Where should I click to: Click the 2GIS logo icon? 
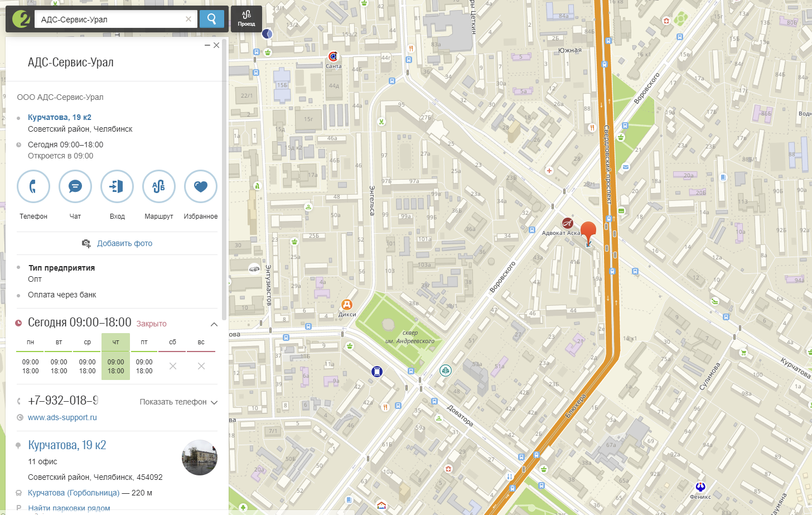point(21,19)
